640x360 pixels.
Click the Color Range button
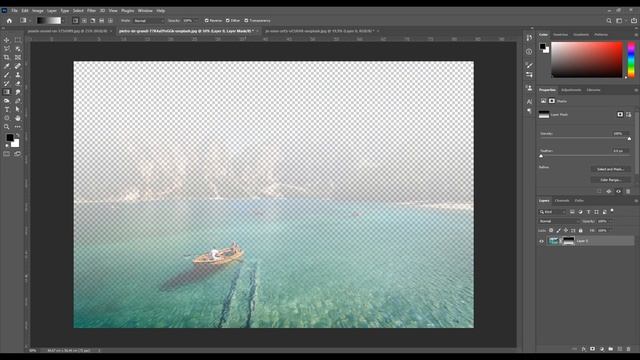(x=611, y=180)
